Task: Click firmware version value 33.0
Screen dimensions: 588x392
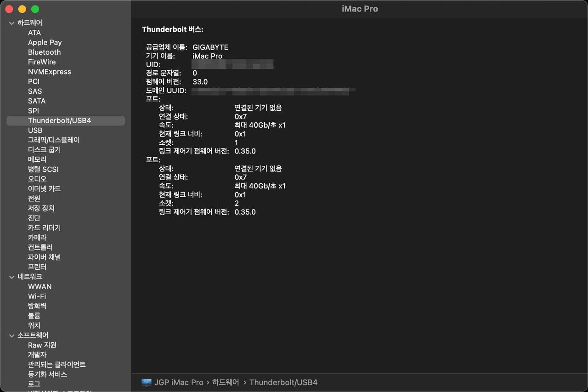Action: pyautogui.click(x=200, y=82)
